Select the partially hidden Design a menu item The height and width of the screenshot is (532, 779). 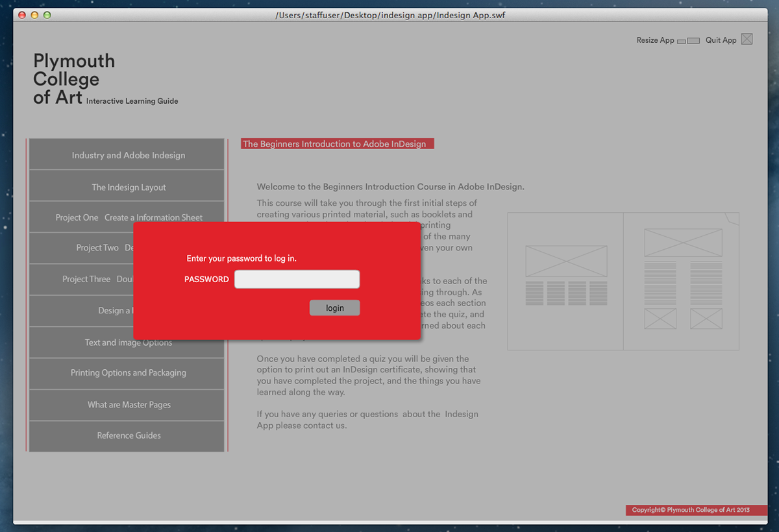pyautogui.click(x=81, y=311)
